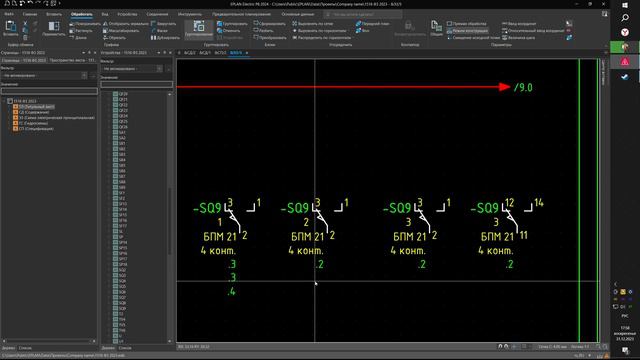The width and height of the screenshot is (640, 360).
Task: Select the Длина length tool
Action: tap(78, 38)
